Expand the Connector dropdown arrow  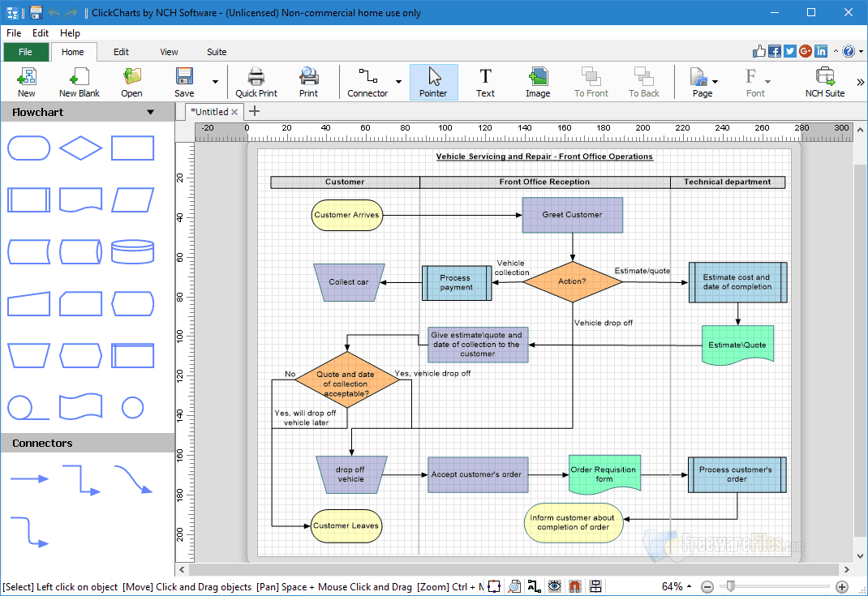click(x=399, y=82)
